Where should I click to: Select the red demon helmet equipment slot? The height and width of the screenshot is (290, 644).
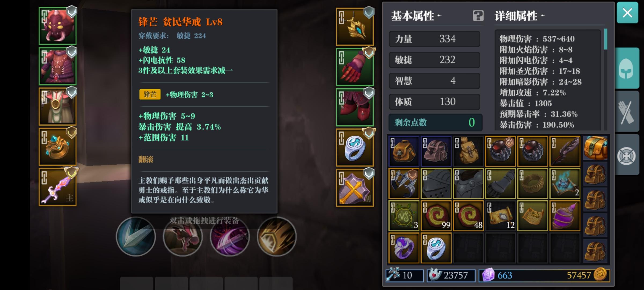pyautogui.click(x=57, y=26)
